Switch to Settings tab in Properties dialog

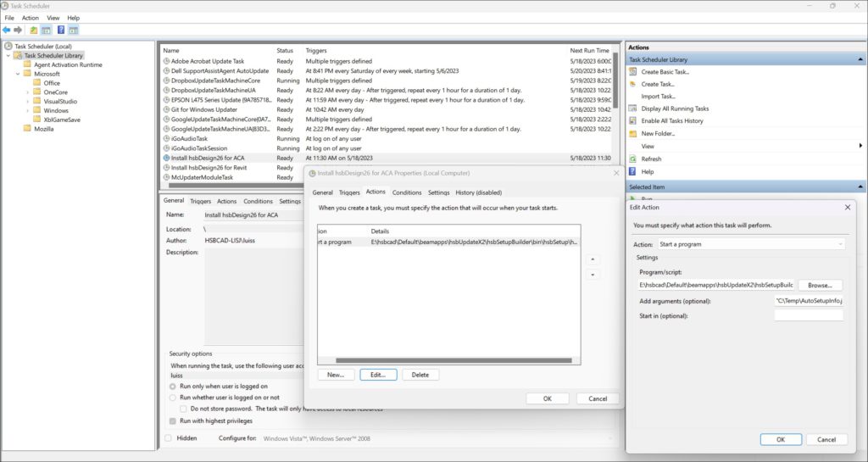tap(439, 192)
